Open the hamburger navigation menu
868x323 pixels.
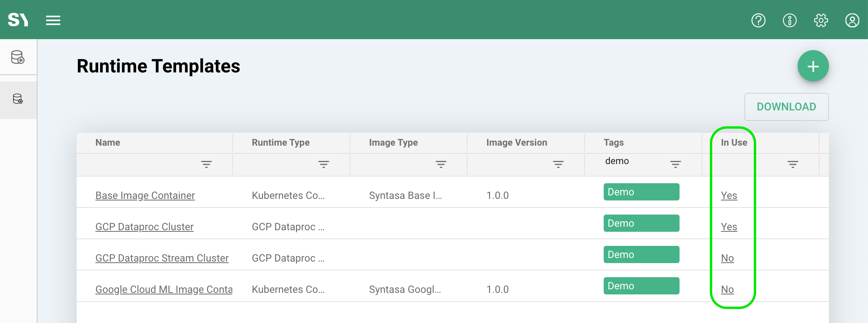53,20
